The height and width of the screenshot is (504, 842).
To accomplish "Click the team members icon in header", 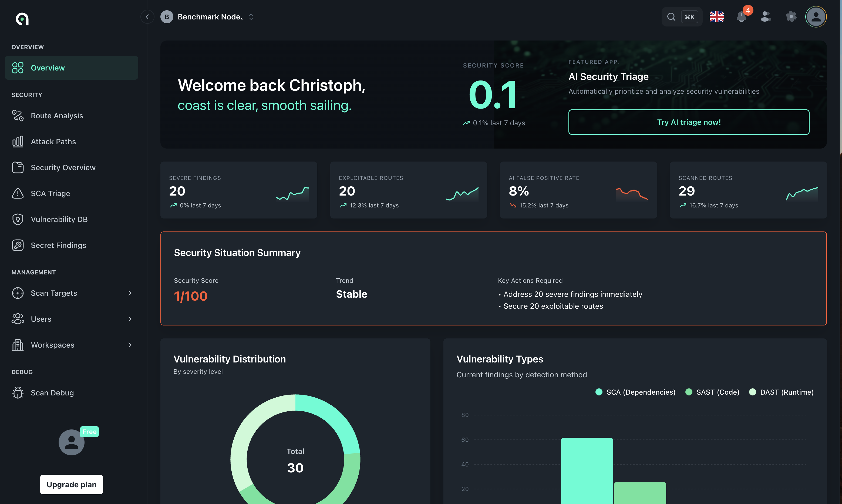I will pyautogui.click(x=766, y=17).
